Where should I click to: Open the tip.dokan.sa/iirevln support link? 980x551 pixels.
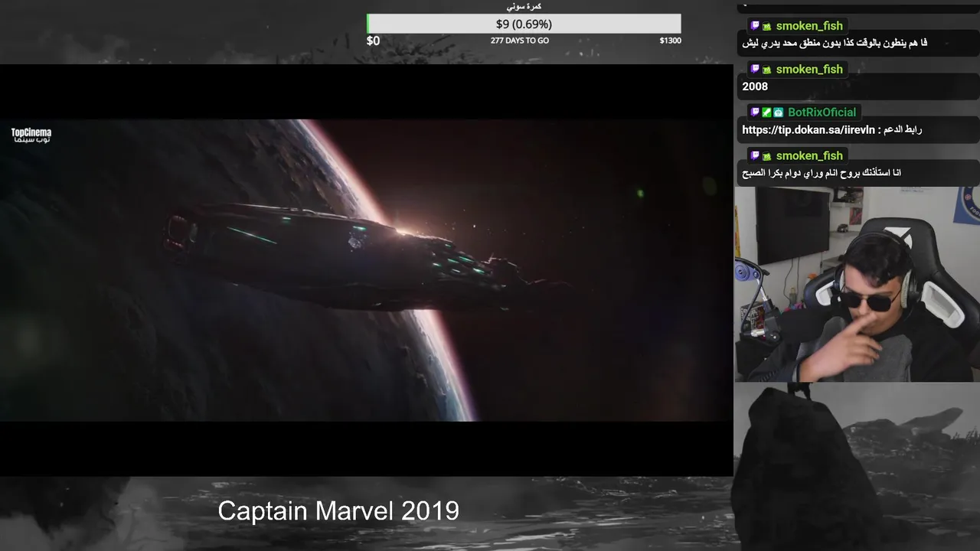(x=808, y=130)
